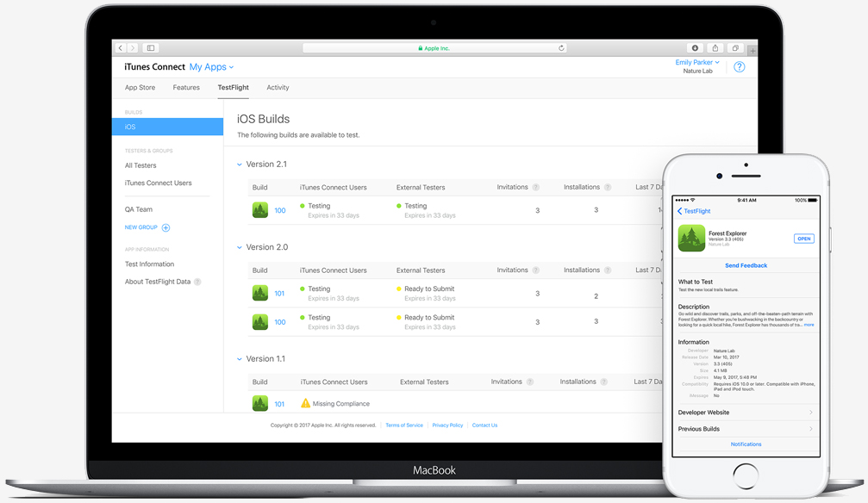Click Invitations help icon in Version 2.0 table

[536, 270]
